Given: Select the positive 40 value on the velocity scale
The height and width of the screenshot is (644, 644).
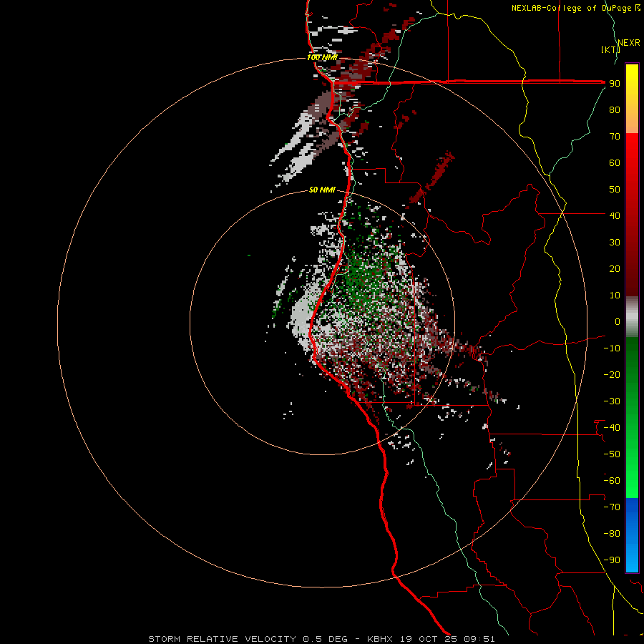Looking at the screenshot, I should pos(615,215).
